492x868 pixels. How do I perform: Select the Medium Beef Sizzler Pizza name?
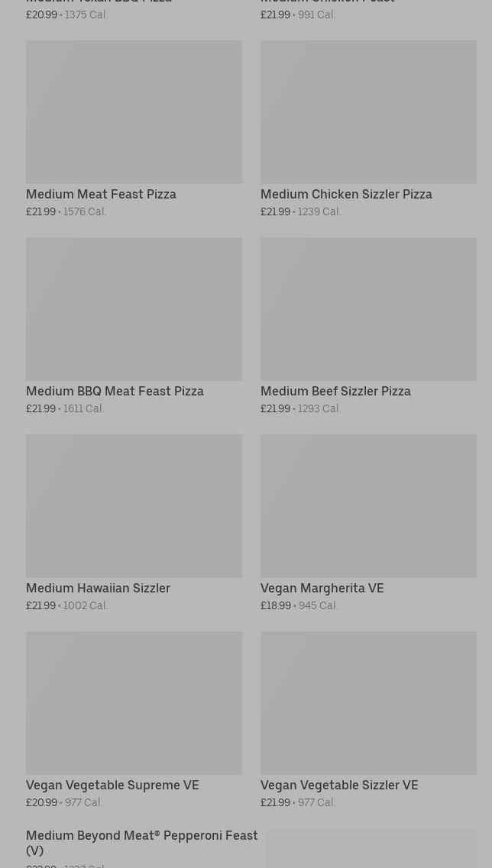click(335, 391)
